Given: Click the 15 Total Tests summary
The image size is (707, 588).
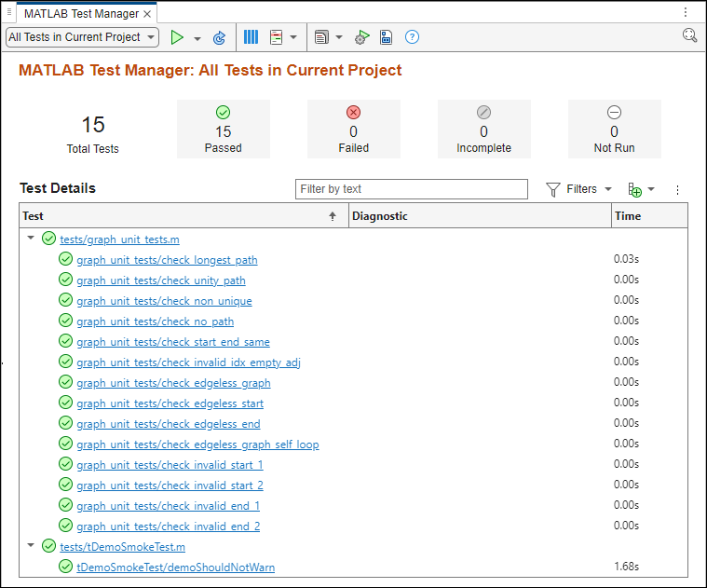Looking at the screenshot, I should pos(93,133).
